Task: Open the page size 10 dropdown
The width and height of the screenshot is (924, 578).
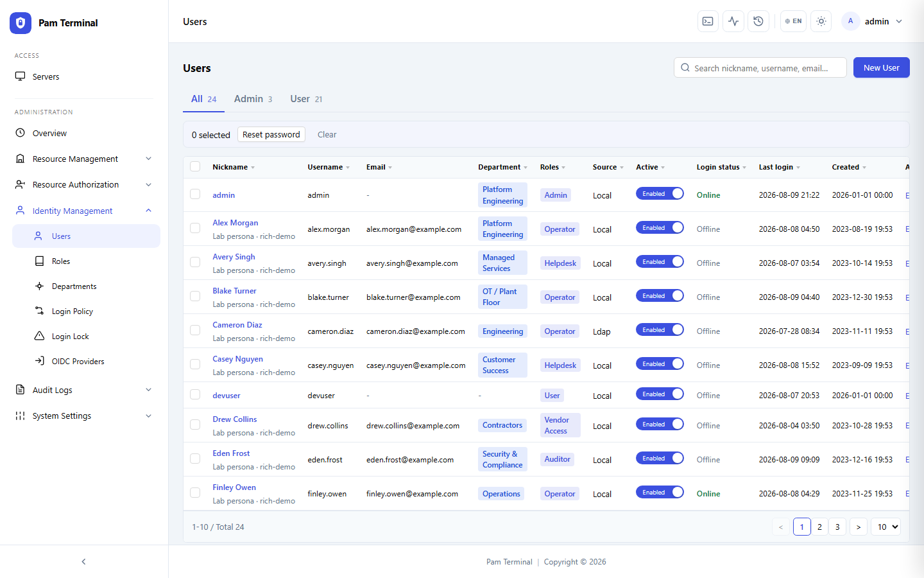Action: tap(886, 527)
